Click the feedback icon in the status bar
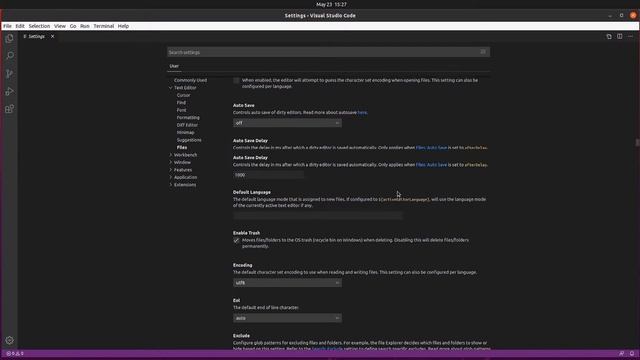Screen dimensions: 640x360 point(621,353)
